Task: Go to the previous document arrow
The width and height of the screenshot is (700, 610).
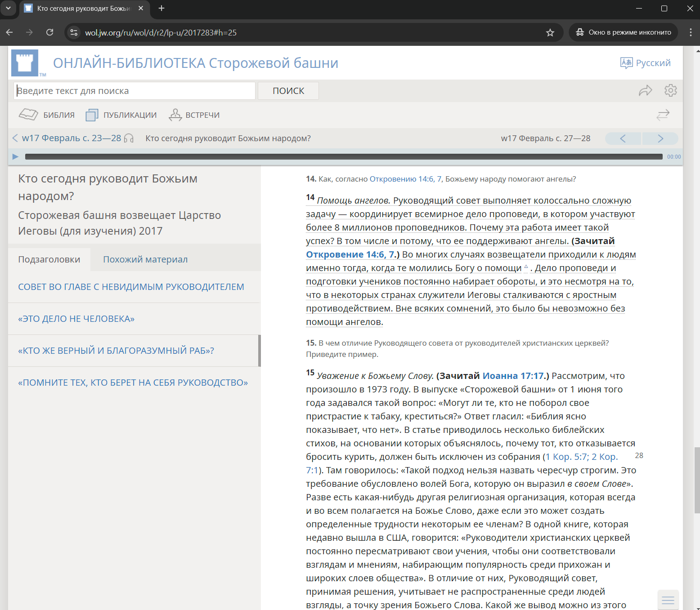Action: [623, 138]
